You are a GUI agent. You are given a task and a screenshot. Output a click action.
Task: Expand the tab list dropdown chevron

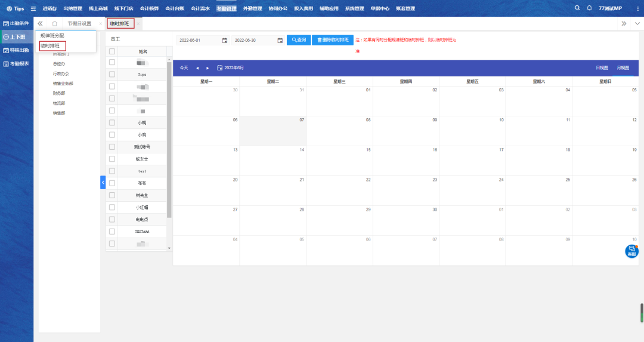click(637, 23)
